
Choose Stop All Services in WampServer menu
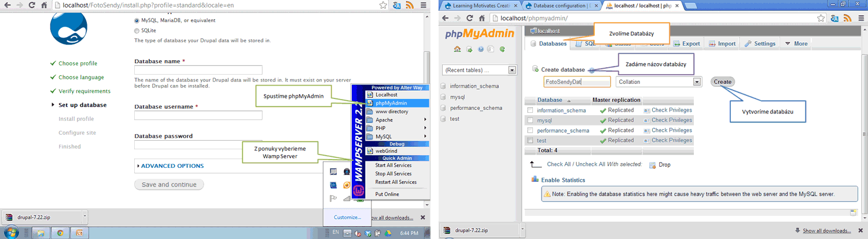click(x=393, y=174)
